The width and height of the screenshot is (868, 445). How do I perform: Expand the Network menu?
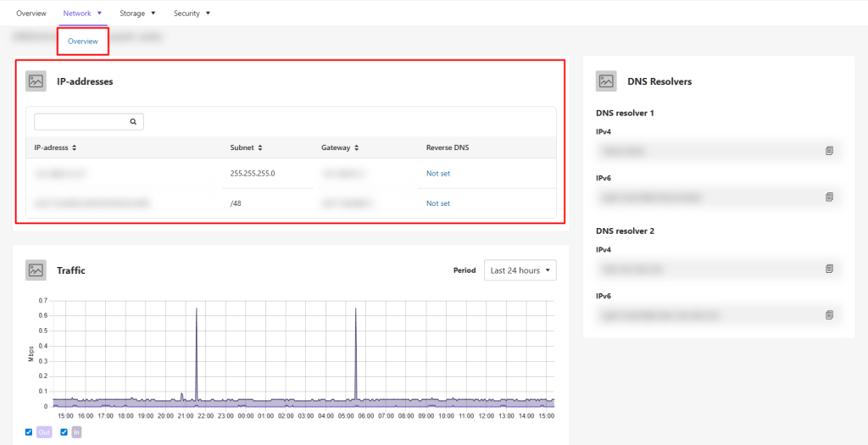(x=82, y=14)
